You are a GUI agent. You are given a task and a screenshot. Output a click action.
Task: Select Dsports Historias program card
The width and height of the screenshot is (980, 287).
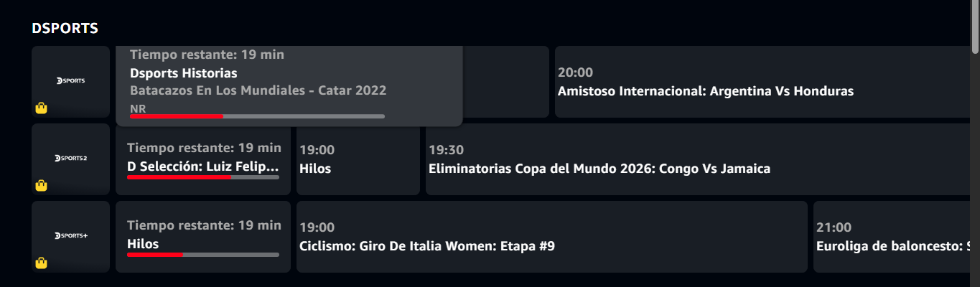[x=289, y=86]
